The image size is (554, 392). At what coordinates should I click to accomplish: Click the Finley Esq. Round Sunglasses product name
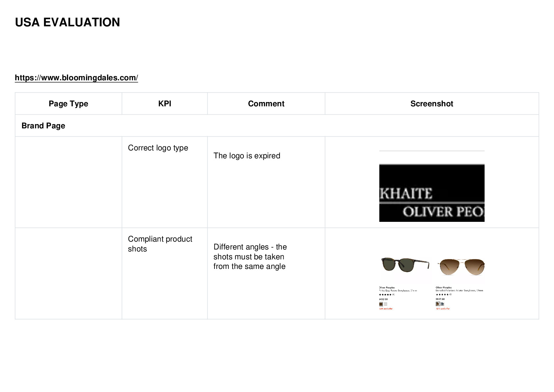click(398, 291)
